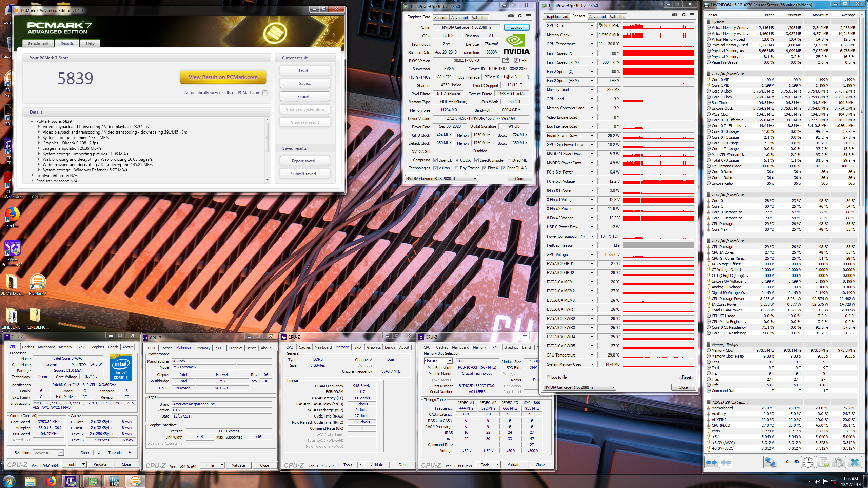Click Lookup button in GPU-Z
This screenshot has width=868, height=488.
(x=516, y=27)
